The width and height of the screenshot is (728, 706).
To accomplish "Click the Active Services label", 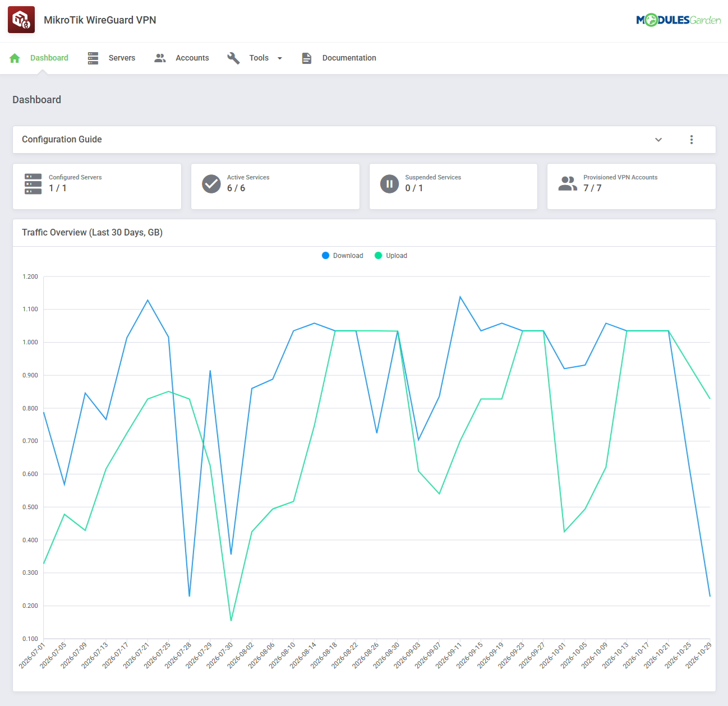I will [x=248, y=178].
